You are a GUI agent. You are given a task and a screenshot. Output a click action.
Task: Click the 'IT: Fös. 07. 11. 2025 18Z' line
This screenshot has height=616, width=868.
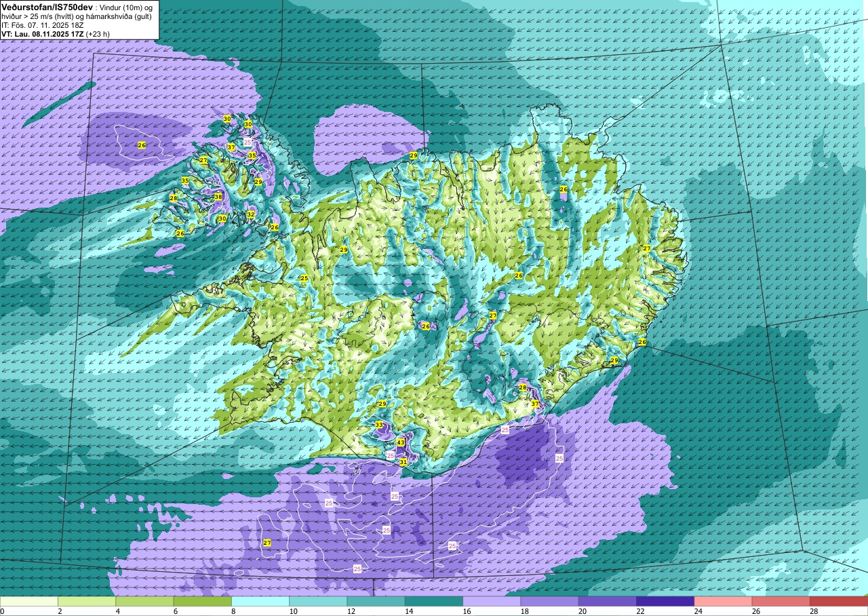[x=43, y=24]
